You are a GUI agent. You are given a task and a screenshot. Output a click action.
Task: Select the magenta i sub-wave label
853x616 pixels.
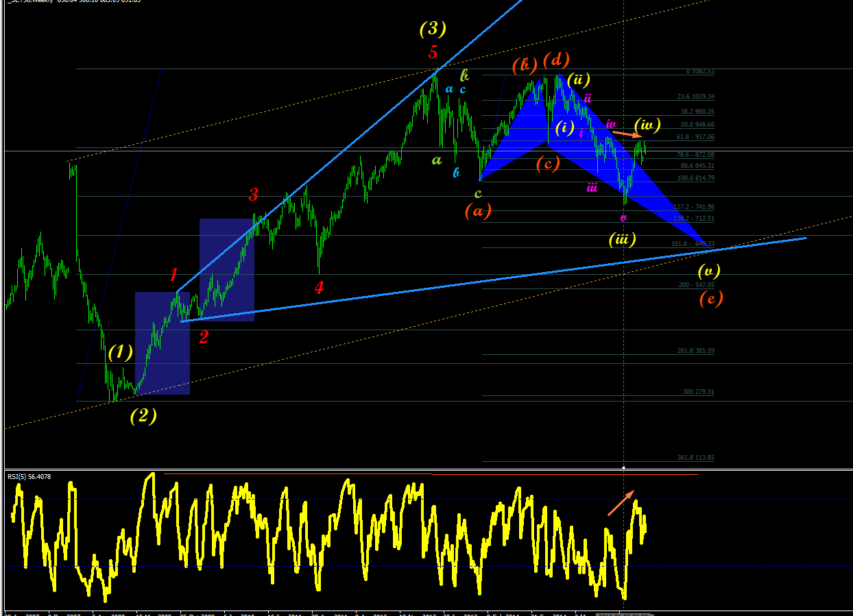[581, 133]
